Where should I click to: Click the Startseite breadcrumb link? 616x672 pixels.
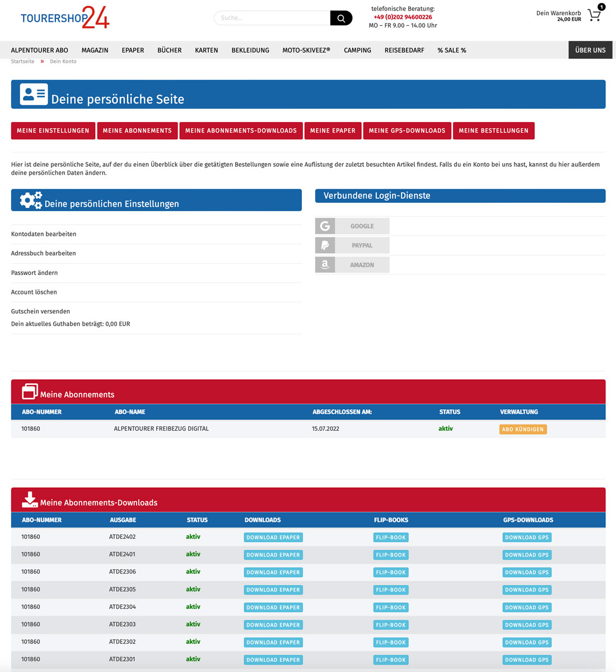[23, 62]
